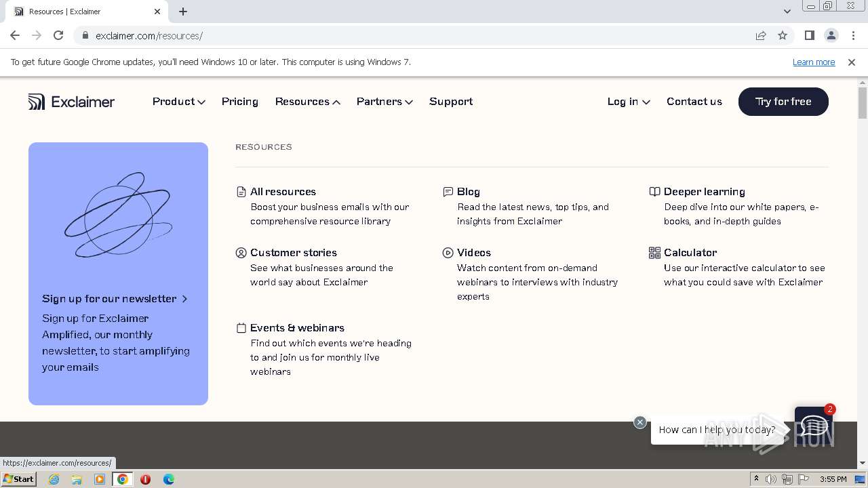Open Internet Explorer from the taskbar

pos(54,479)
